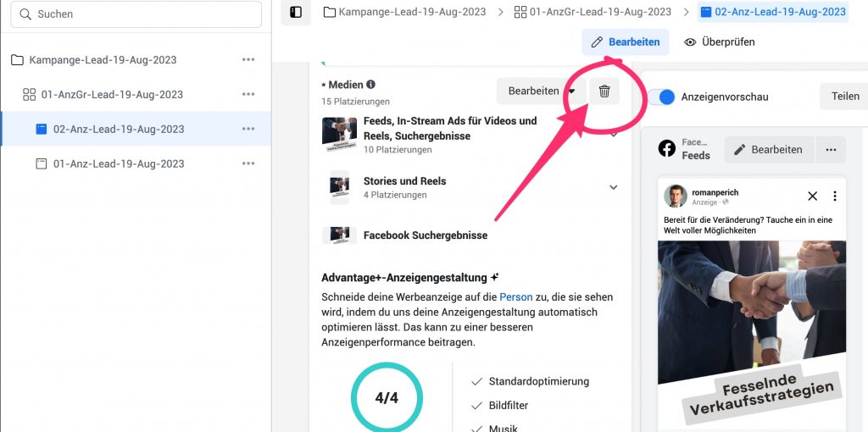Toggle the Anzeigenvorschau switch

click(662, 97)
